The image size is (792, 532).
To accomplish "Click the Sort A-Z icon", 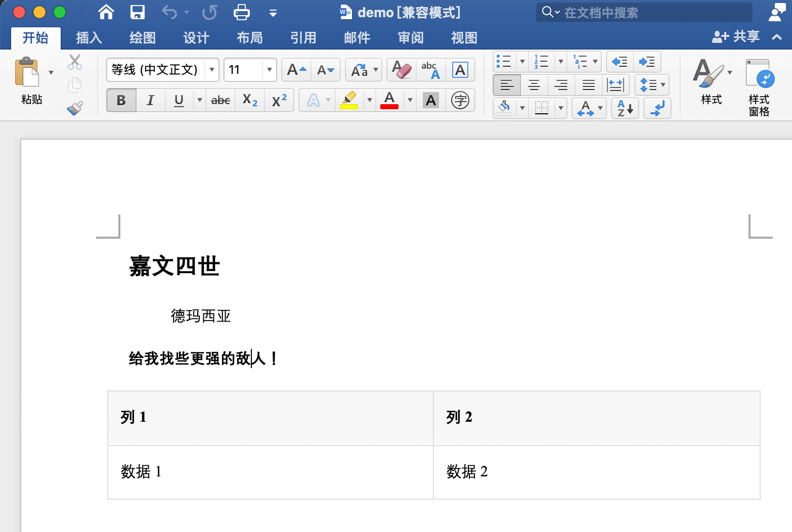I will point(625,108).
